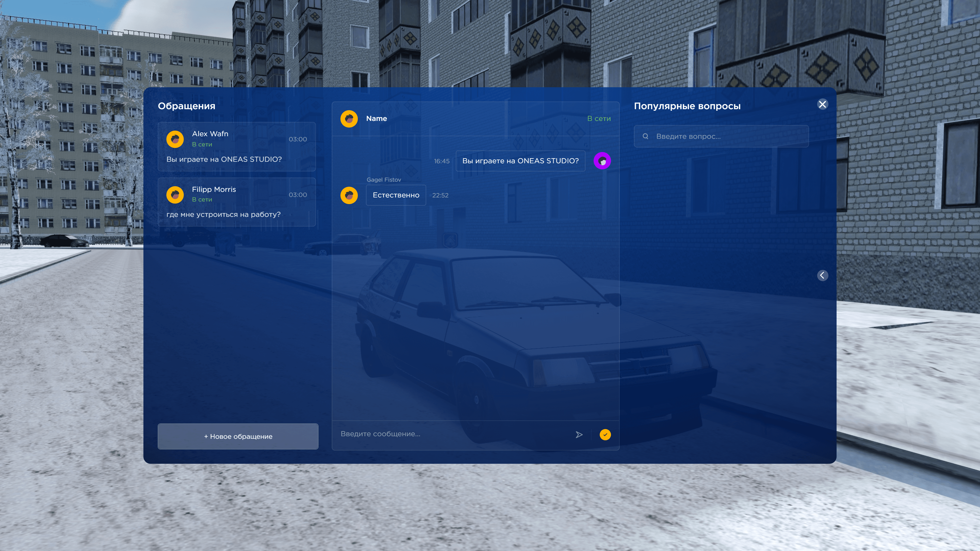Click the Name label in chat header
This screenshot has width=980, height=551.
click(x=376, y=119)
